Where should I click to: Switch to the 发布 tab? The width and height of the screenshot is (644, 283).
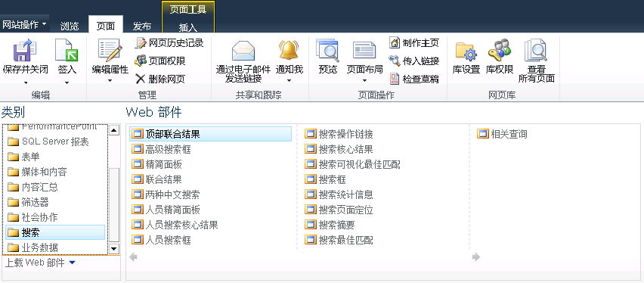(142, 26)
